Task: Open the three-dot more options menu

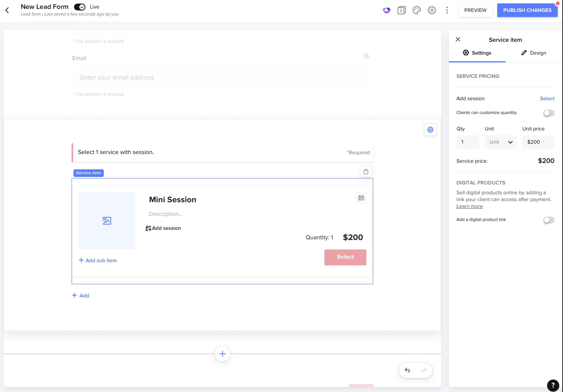Action: [x=447, y=10]
